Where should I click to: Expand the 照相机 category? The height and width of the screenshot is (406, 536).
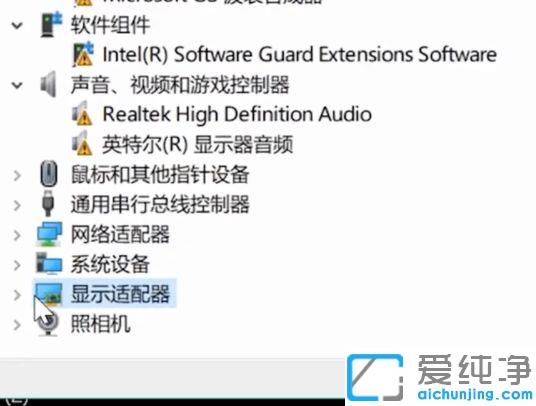[x=17, y=325]
